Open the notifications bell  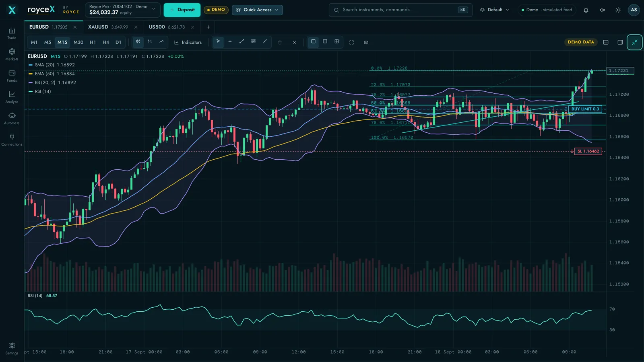(x=586, y=10)
